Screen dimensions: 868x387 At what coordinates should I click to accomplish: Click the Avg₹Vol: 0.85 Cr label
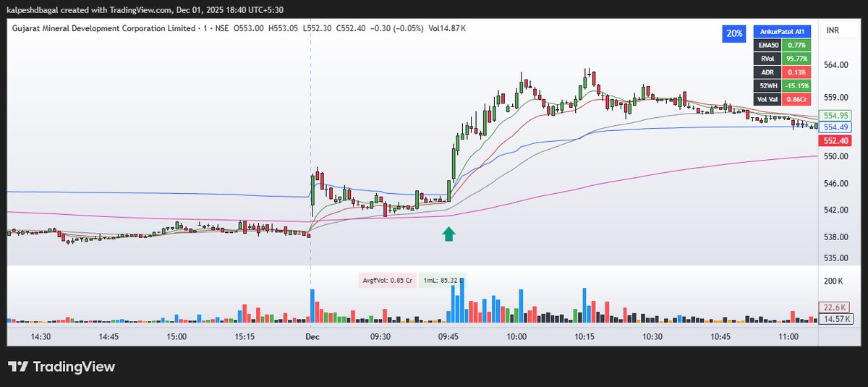(388, 281)
